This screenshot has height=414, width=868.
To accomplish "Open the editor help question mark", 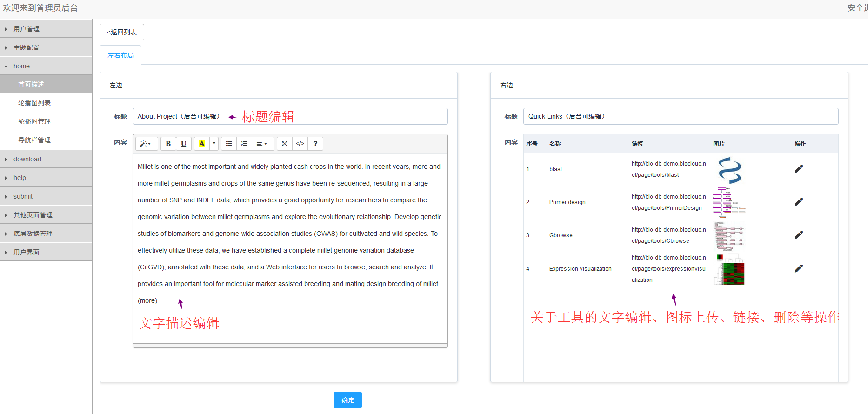I will click(315, 144).
